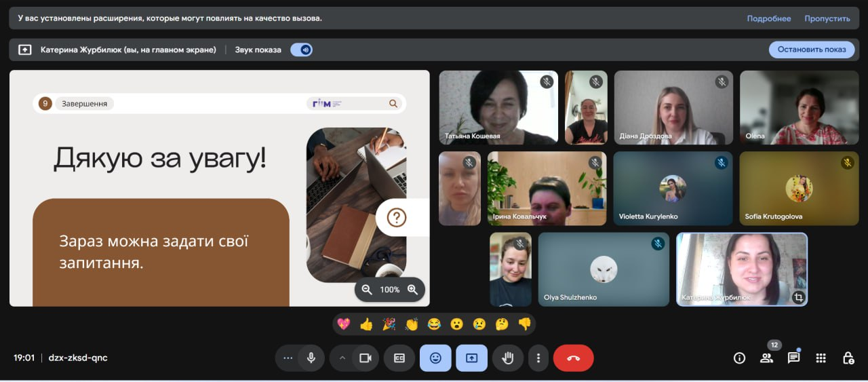The width and height of the screenshot is (868, 382).
Task: Open the chat messages panel
Action: [x=793, y=358]
